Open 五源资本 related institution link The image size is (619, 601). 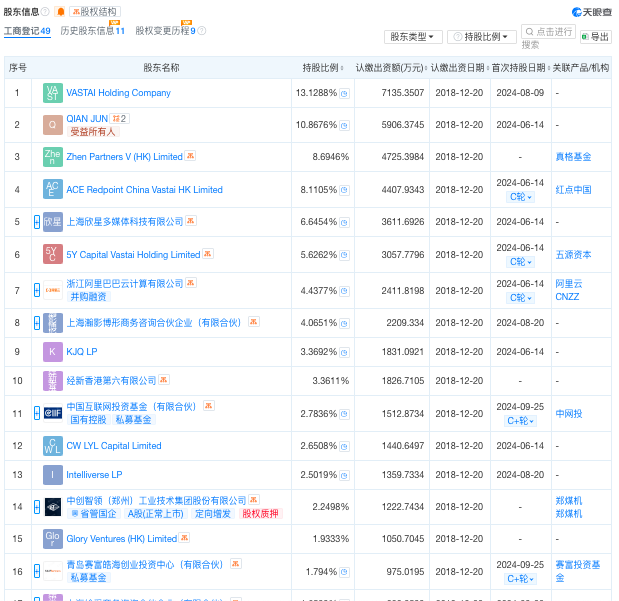[573, 255]
